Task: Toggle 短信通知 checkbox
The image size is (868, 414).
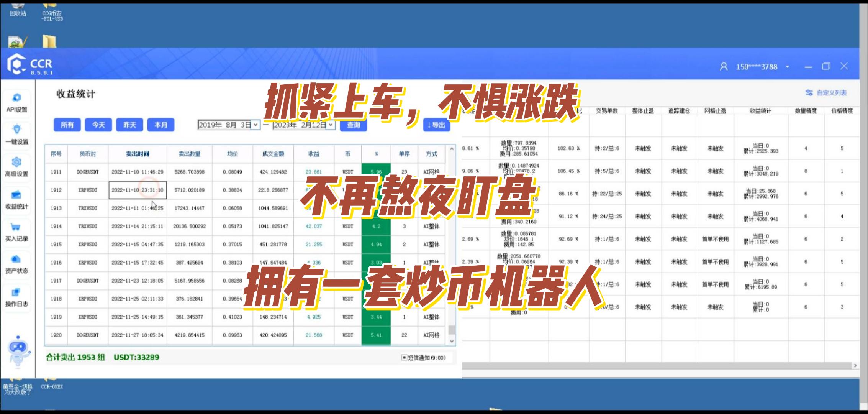Action: [x=404, y=358]
